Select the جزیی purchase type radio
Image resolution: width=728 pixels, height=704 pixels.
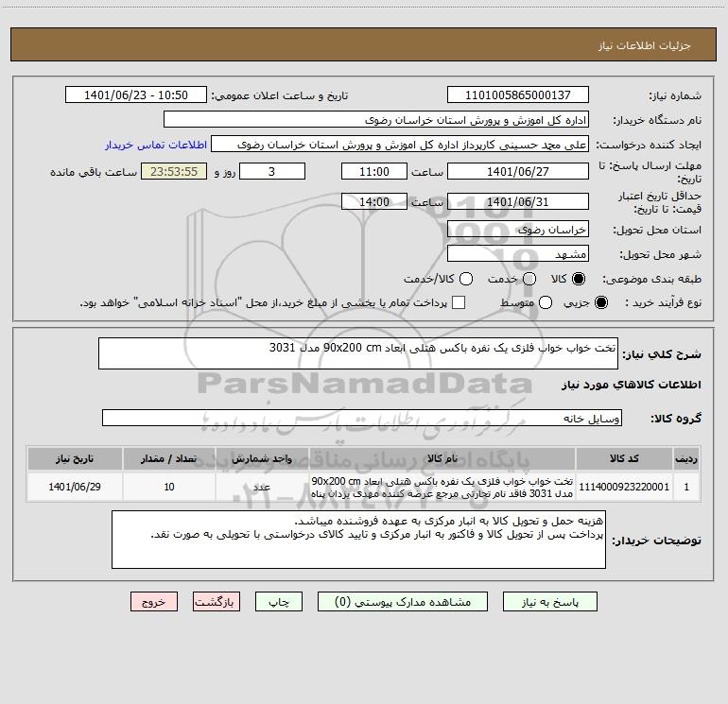[x=600, y=302]
